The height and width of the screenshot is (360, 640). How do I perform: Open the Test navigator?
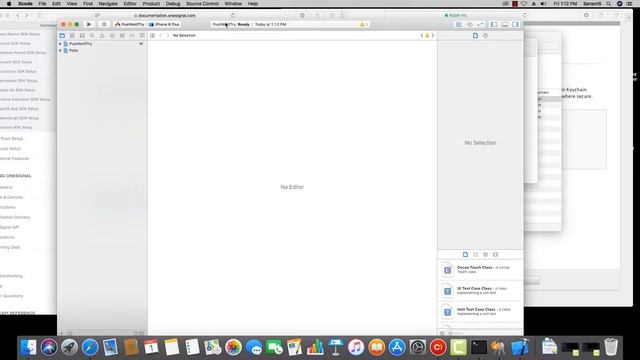[112, 36]
